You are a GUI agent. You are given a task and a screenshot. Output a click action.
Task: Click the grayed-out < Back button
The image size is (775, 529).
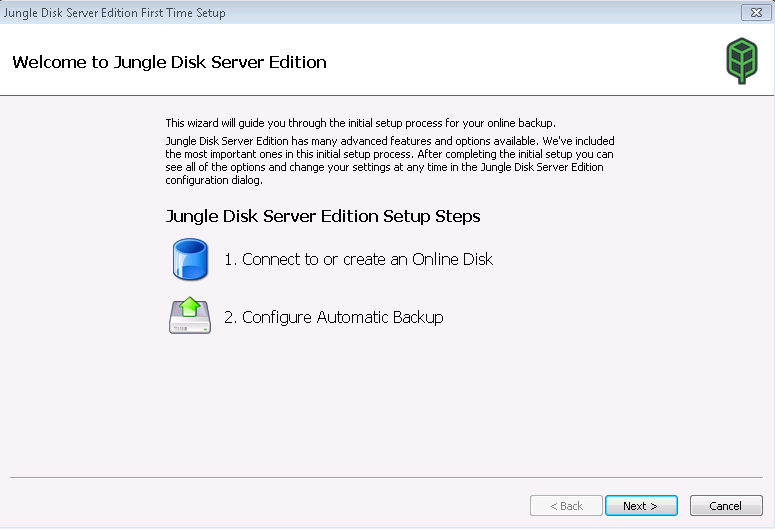click(566, 506)
